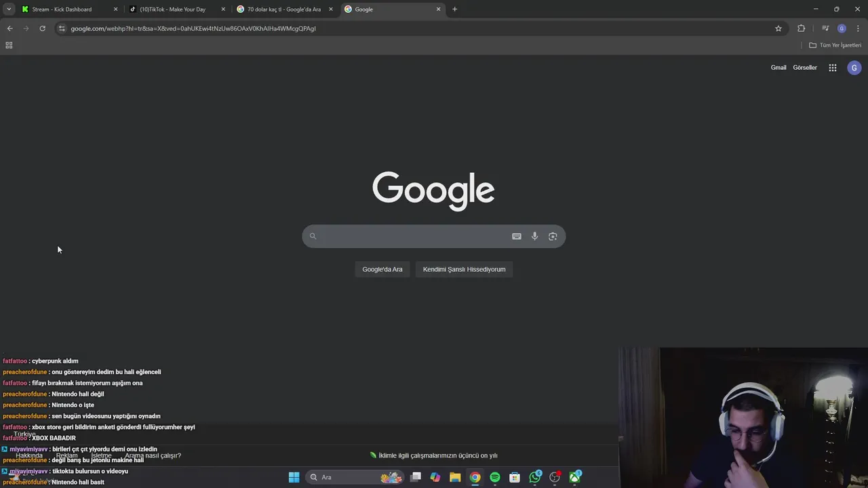
Task: Open the Extensions puzzle menu
Action: pyautogui.click(x=801, y=28)
